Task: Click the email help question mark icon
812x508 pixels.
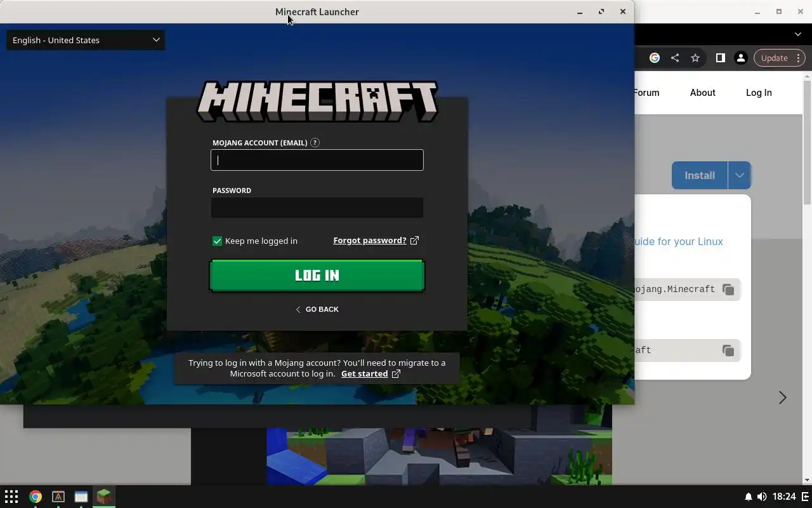Action: 315,143
